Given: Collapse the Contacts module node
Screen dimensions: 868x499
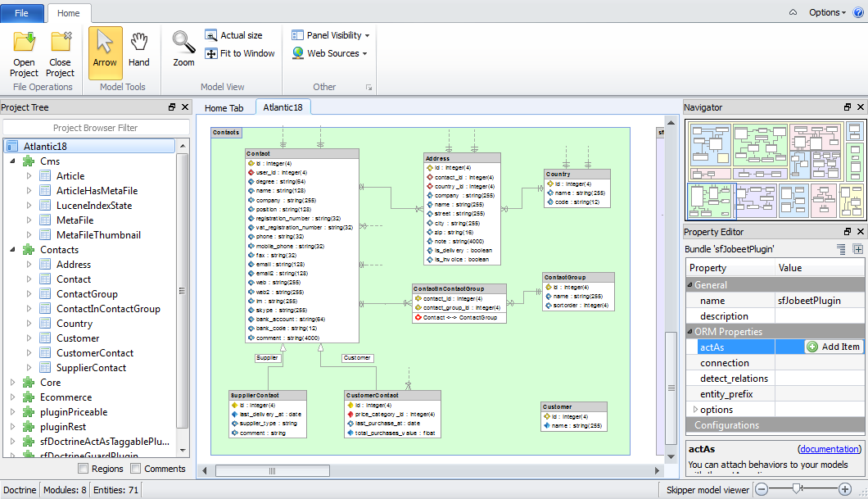Looking at the screenshot, I should pos(12,250).
